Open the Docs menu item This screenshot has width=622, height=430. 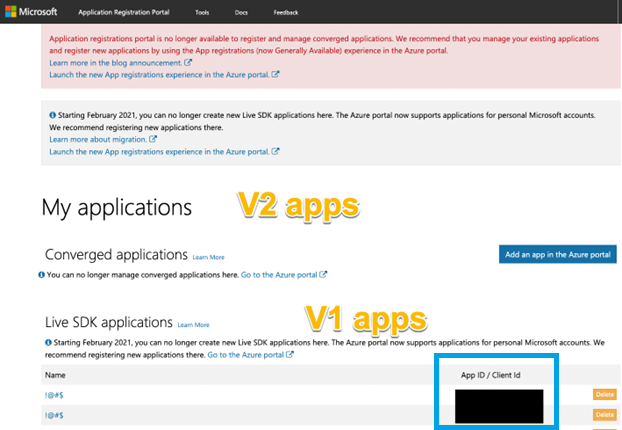point(241,13)
